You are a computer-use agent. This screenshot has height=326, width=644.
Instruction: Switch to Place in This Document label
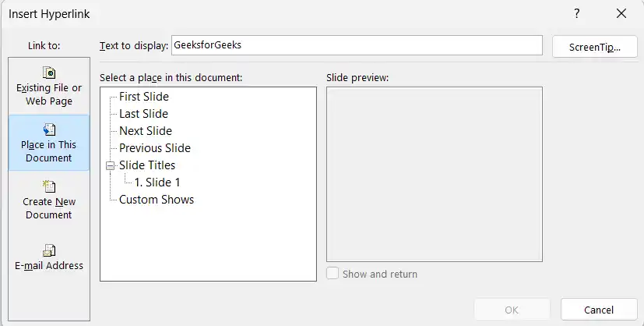coord(49,151)
